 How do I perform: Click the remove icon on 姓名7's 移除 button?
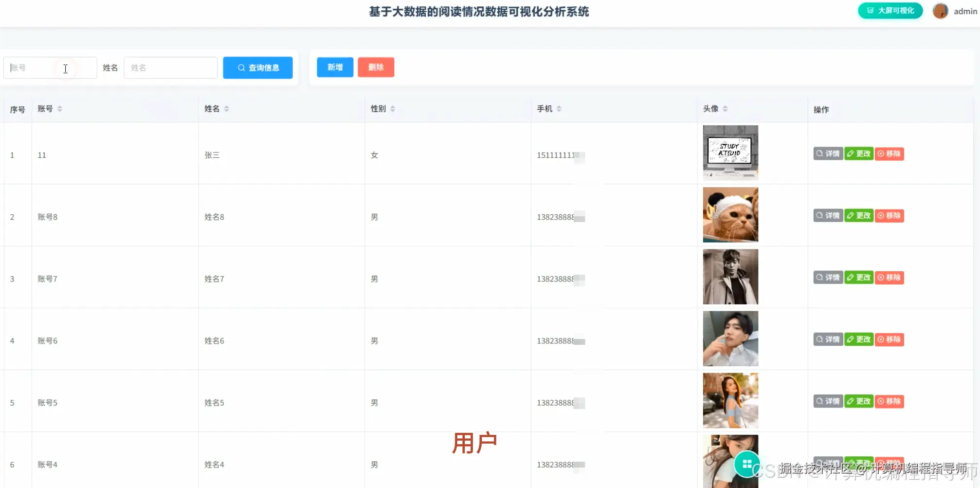pos(880,277)
